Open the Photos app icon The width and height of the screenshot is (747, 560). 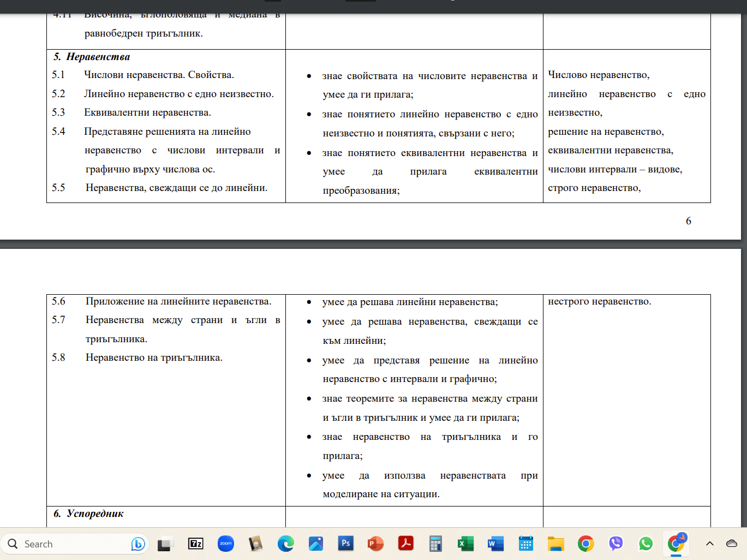pos(315,544)
